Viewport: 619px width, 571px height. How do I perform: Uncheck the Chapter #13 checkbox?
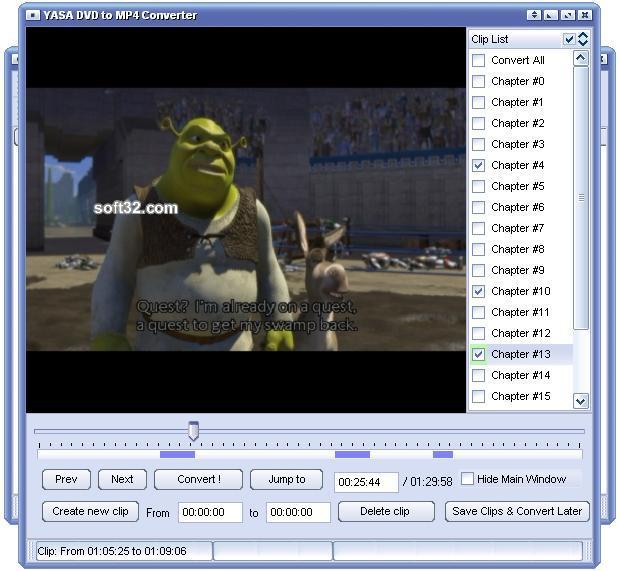pyautogui.click(x=478, y=354)
